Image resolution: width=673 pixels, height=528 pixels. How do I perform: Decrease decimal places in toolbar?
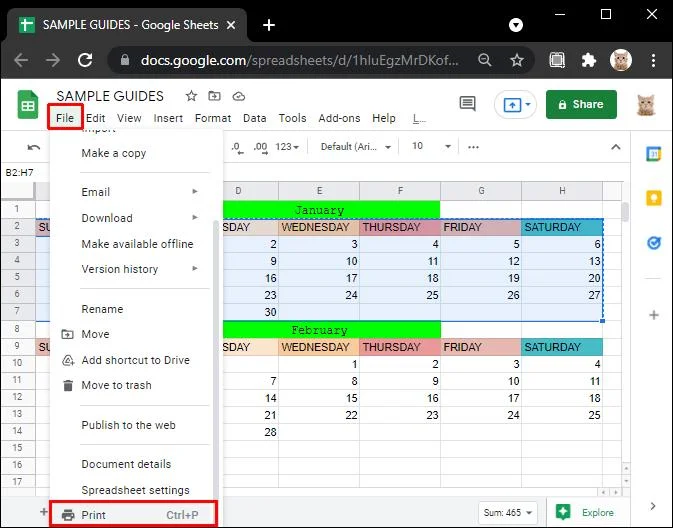pyautogui.click(x=237, y=147)
